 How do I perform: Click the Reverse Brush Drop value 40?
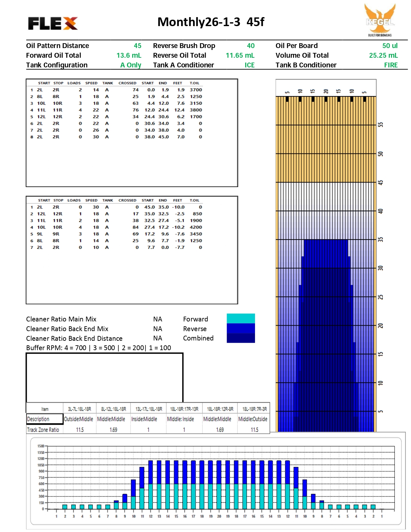pyautogui.click(x=251, y=46)
